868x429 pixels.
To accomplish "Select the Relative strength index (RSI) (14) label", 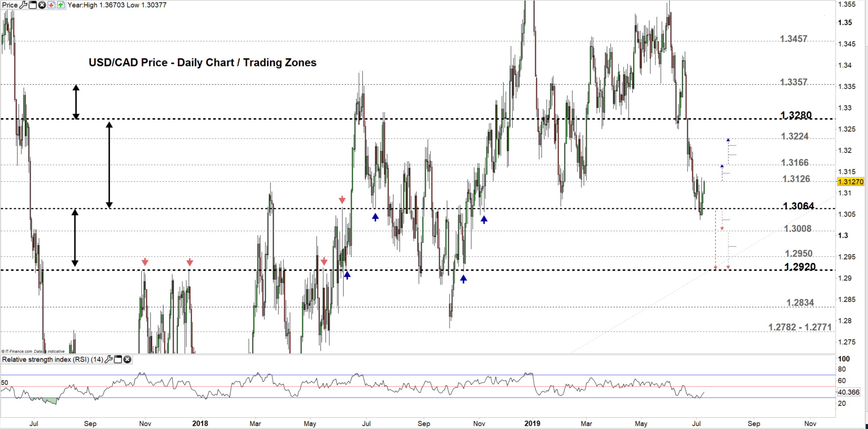I will [52, 360].
